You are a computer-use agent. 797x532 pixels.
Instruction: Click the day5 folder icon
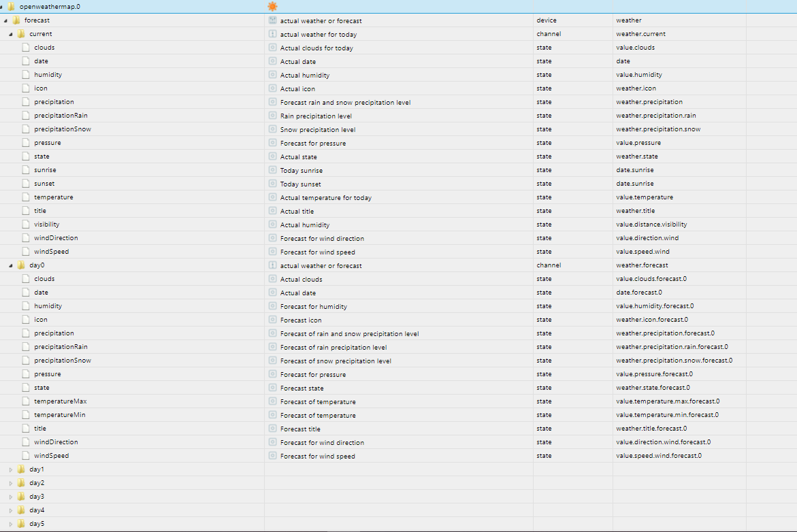[21, 524]
